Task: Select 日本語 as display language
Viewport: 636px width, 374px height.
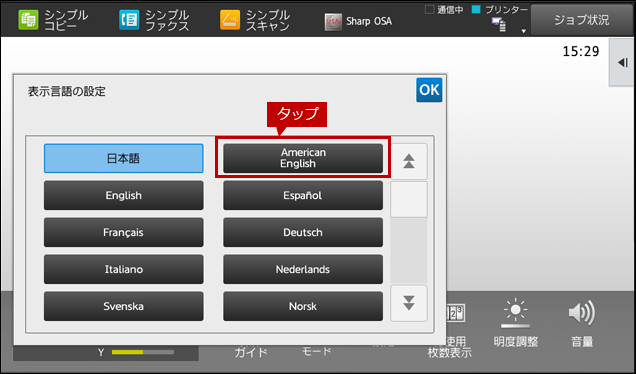Action: pyautogui.click(x=124, y=158)
